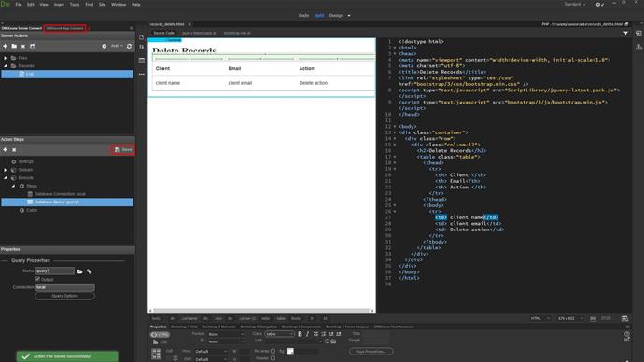Toggle the Header checkbox
The image size is (644, 362).
pos(273,358)
